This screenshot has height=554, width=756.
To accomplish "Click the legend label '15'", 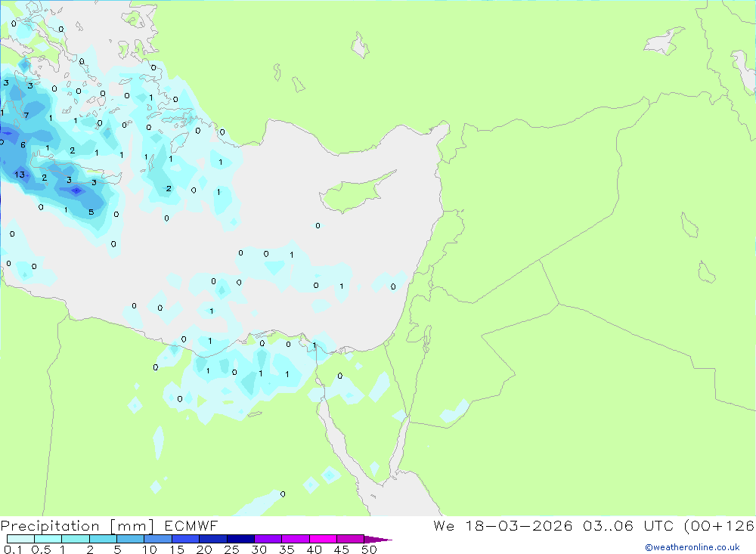I will tap(177, 549).
